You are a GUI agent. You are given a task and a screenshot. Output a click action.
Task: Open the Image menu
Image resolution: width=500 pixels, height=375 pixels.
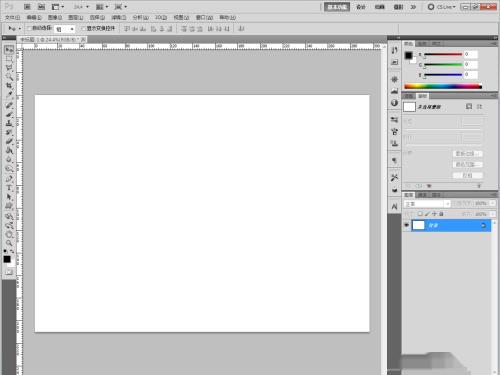click(55, 17)
